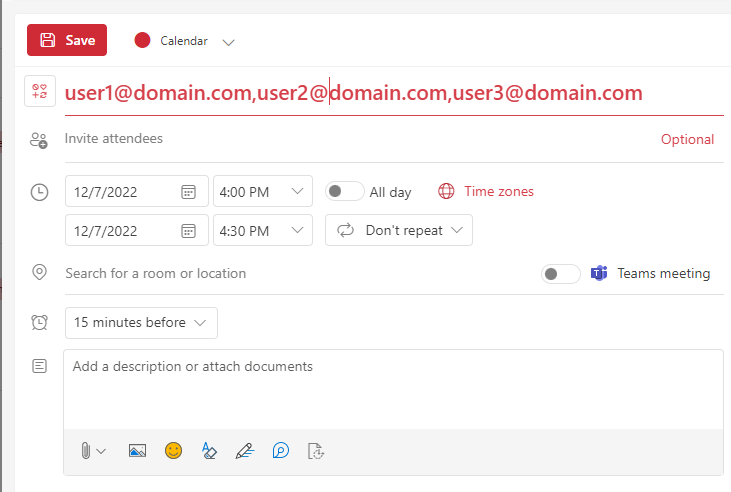The height and width of the screenshot is (492, 731).
Task: Click the document with clock icon
Action: (316, 451)
